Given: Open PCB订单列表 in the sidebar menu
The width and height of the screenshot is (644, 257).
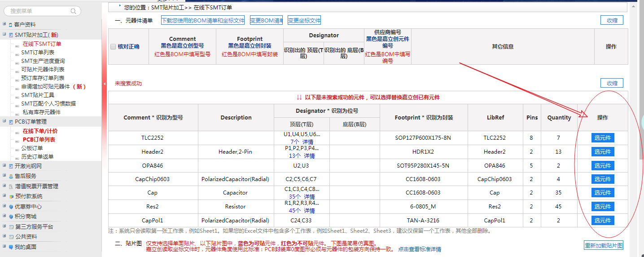Looking at the screenshot, I should (x=39, y=140).
